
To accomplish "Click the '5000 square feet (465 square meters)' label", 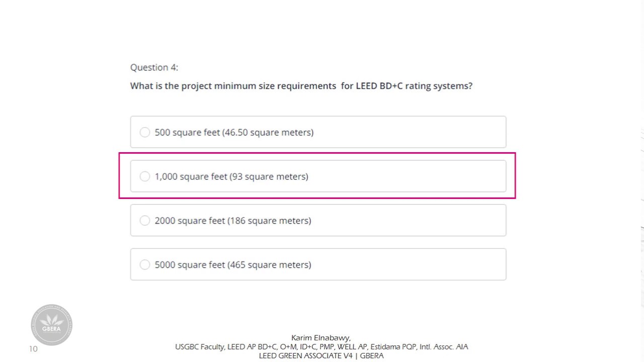I will tap(233, 264).
